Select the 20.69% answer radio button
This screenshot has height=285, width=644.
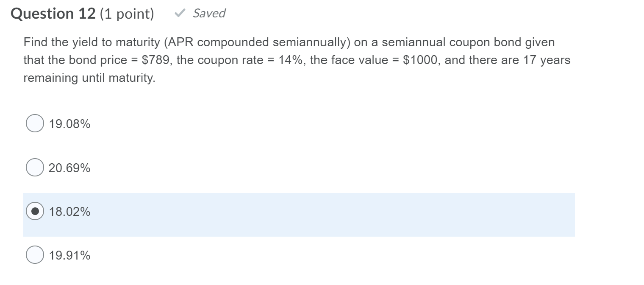[x=35, y=168]
